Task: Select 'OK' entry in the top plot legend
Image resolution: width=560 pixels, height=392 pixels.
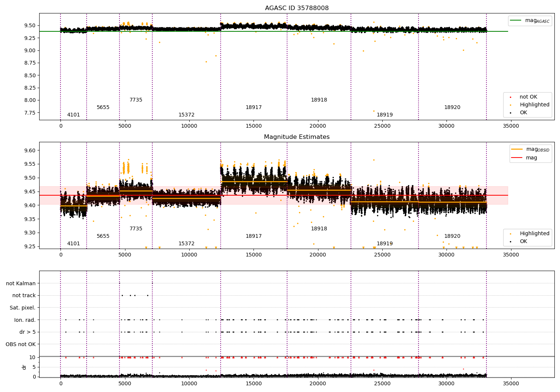Action: (523, 113)
